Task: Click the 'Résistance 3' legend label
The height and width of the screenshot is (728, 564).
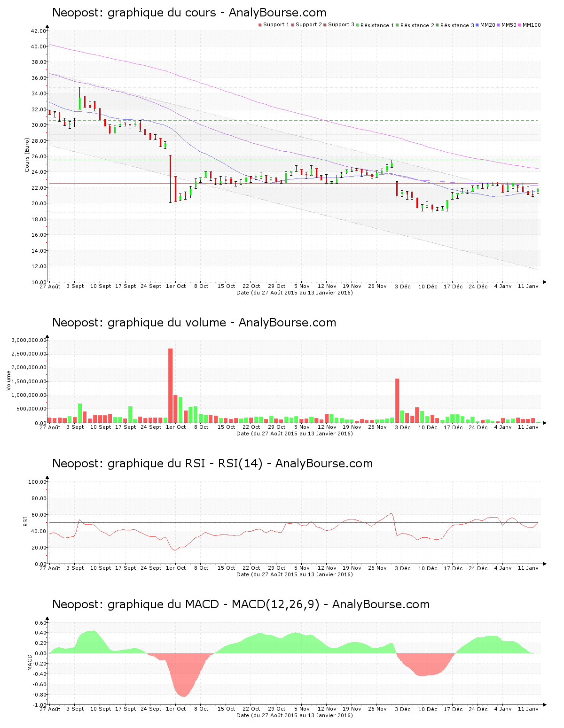Action: click(457, 25)
